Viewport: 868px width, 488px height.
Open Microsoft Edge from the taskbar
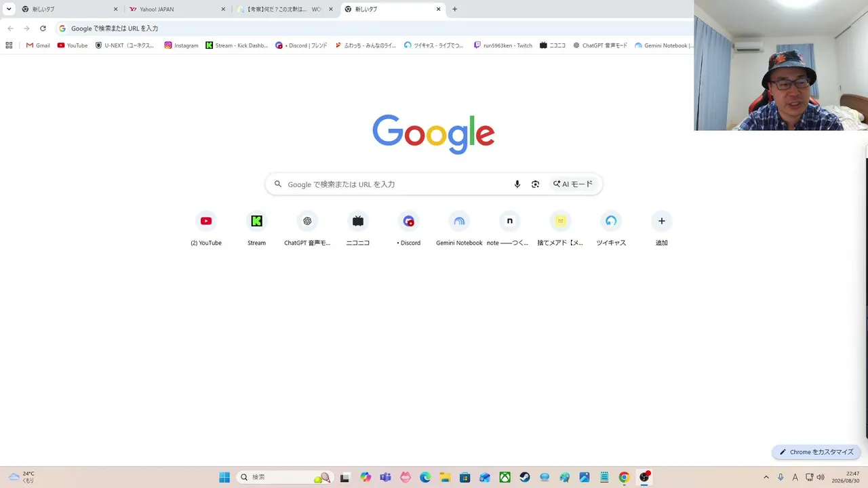coord(425,477)
